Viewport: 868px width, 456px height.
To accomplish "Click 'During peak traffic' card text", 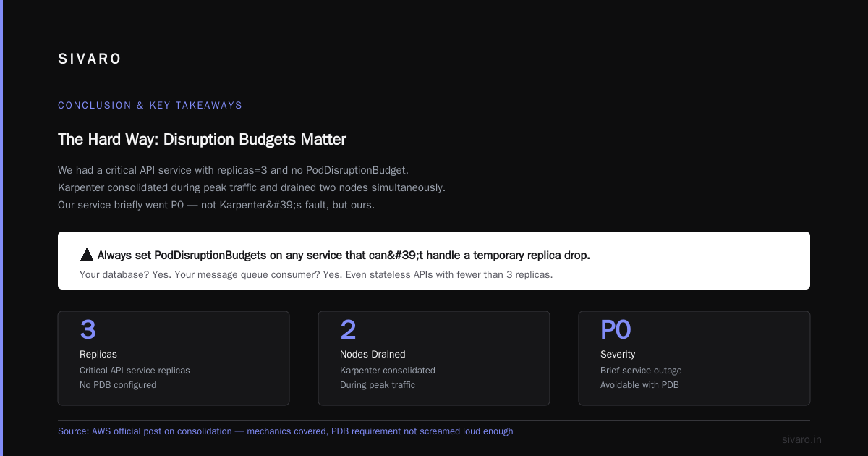I will [378, 384].
